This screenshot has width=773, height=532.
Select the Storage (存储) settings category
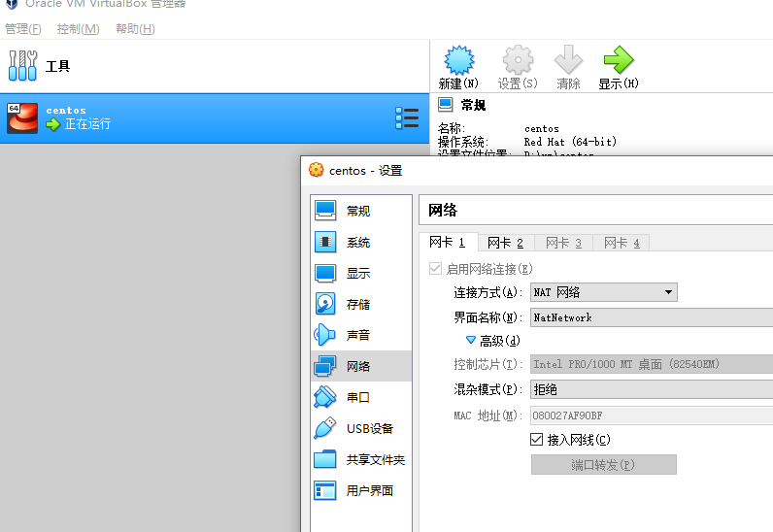[x=357, y=304]
